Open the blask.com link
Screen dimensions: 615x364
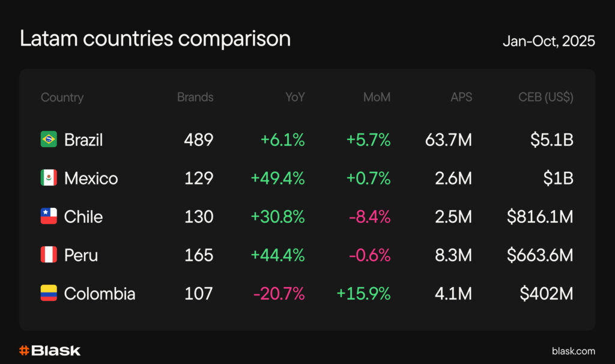(573, 351)
